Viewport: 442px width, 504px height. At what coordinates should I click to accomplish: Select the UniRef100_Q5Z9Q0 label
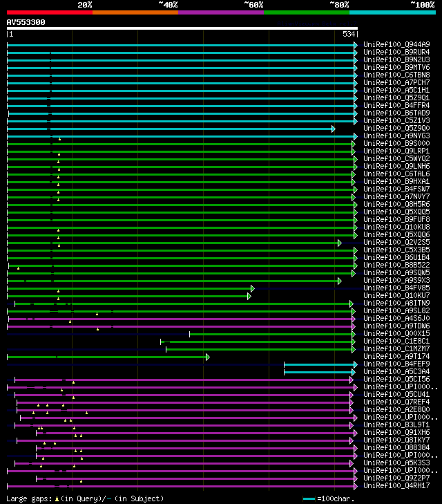click(x=396, y=129)
